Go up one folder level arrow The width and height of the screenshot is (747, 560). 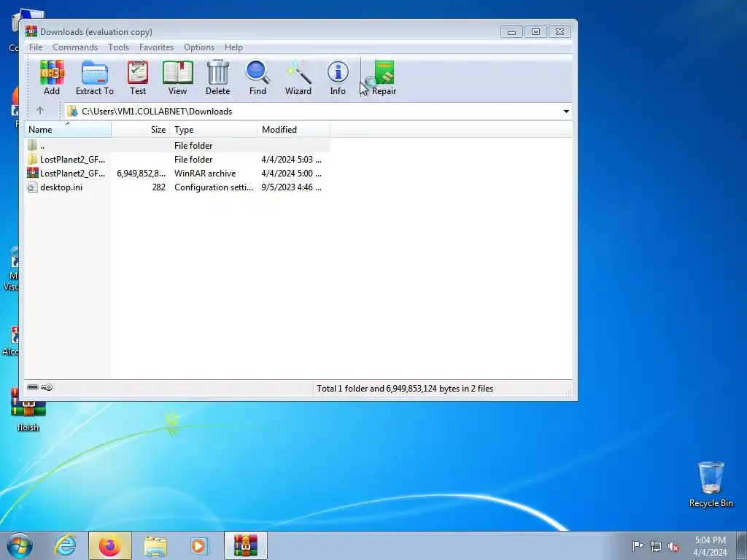click(40, 111)
